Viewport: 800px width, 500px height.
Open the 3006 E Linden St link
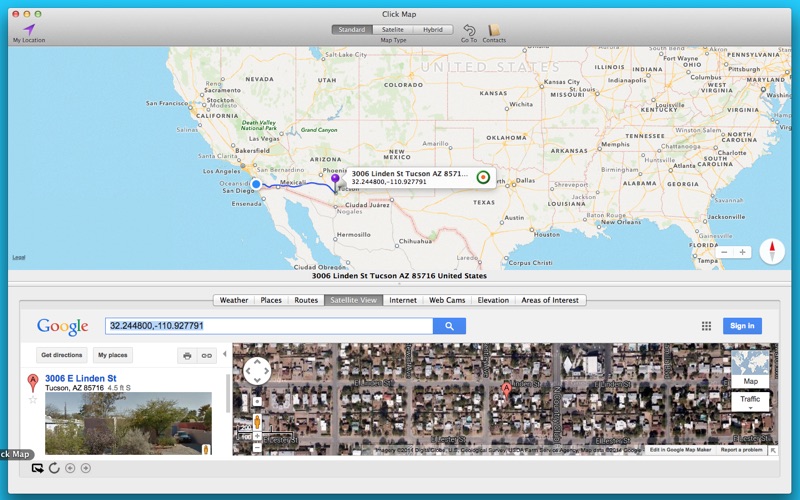tap(81, 378)
